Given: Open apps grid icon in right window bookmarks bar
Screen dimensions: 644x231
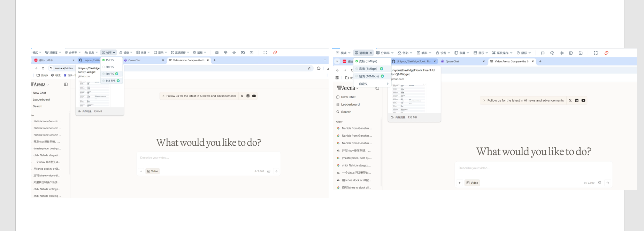Looking at the screenshot, I should click(337, 78).
